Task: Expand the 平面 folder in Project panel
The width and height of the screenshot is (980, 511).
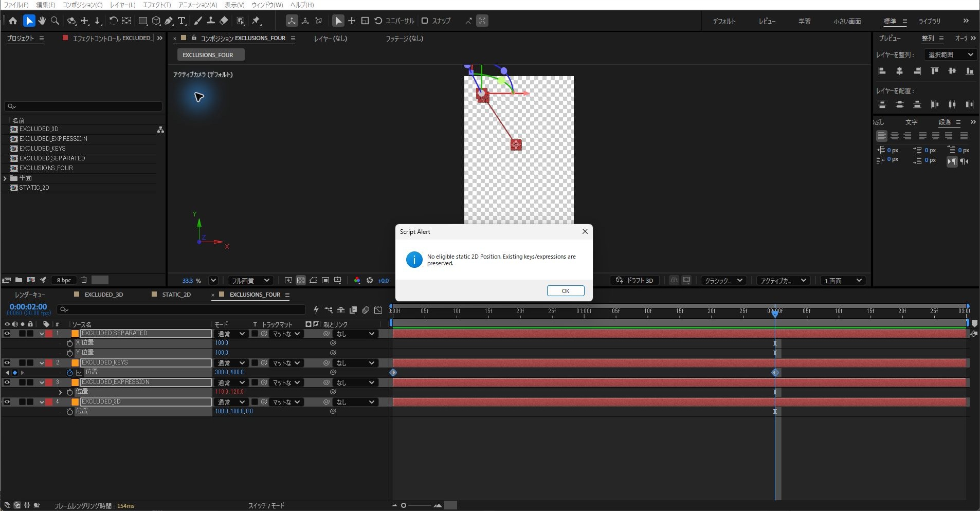Action: (x=5, y=178)
